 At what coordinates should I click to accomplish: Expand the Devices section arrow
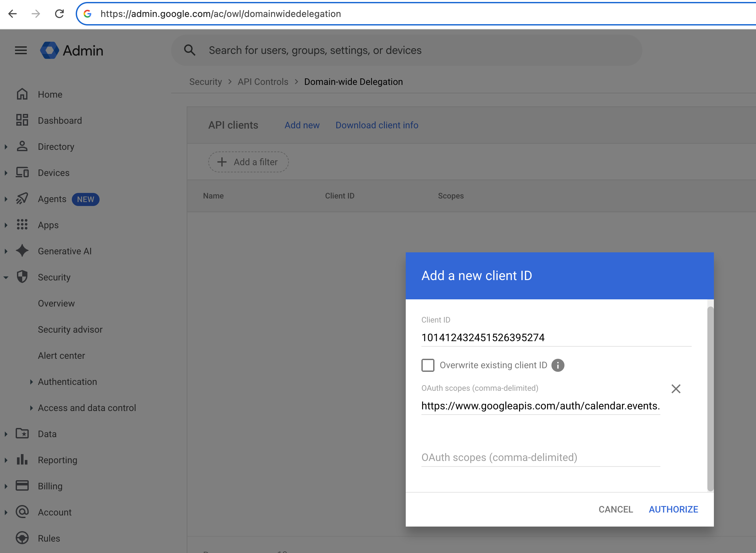tap(6, 173)
